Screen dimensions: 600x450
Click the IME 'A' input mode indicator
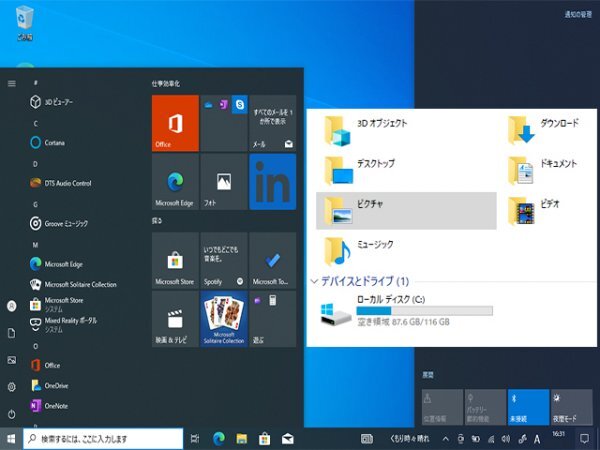(x=537, y=439)
